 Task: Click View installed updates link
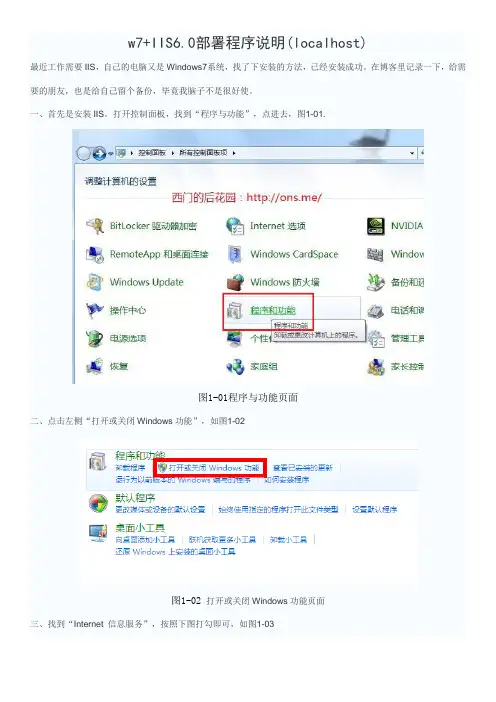pos(303,468)
